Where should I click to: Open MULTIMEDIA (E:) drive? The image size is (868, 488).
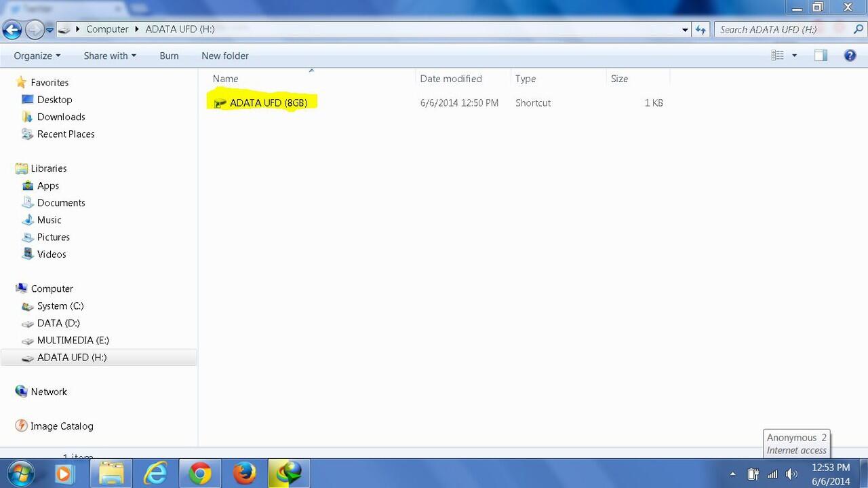(73, 341)
